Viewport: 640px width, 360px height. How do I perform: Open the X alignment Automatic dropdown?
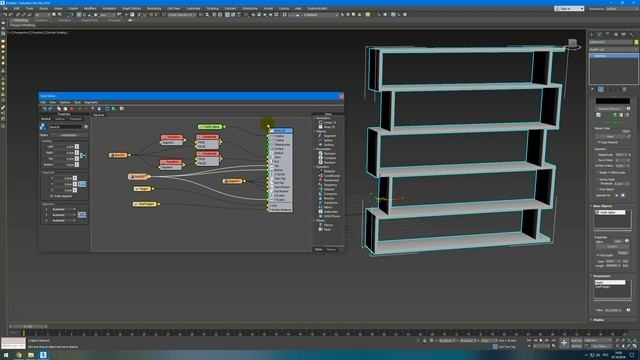point(64,209)
